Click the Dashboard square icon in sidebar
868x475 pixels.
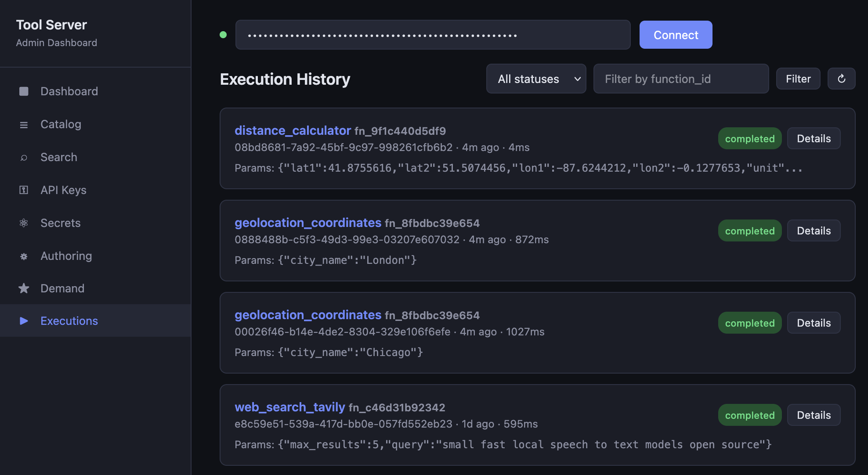click(x=24, y=91)
